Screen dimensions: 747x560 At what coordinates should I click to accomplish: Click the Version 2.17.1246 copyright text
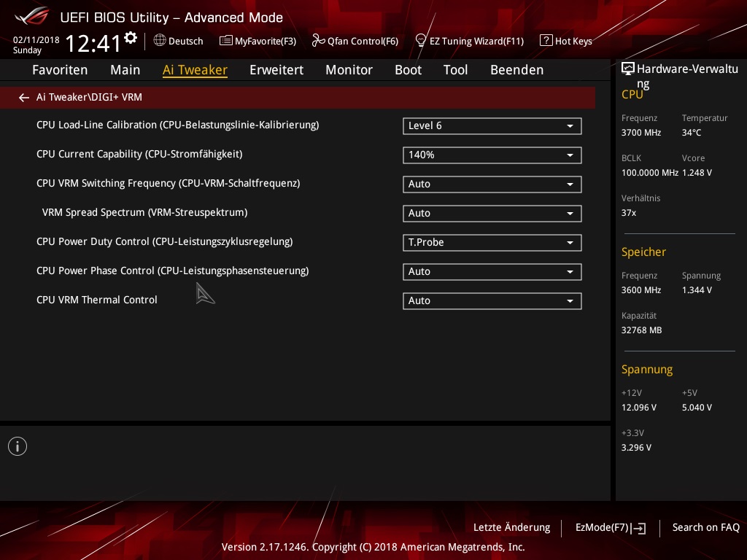(373, 547)
